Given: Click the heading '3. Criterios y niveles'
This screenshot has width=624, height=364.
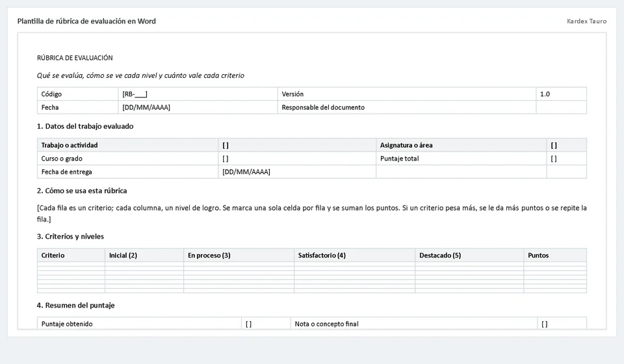Looking at the screenshot, I should [70, 237].
